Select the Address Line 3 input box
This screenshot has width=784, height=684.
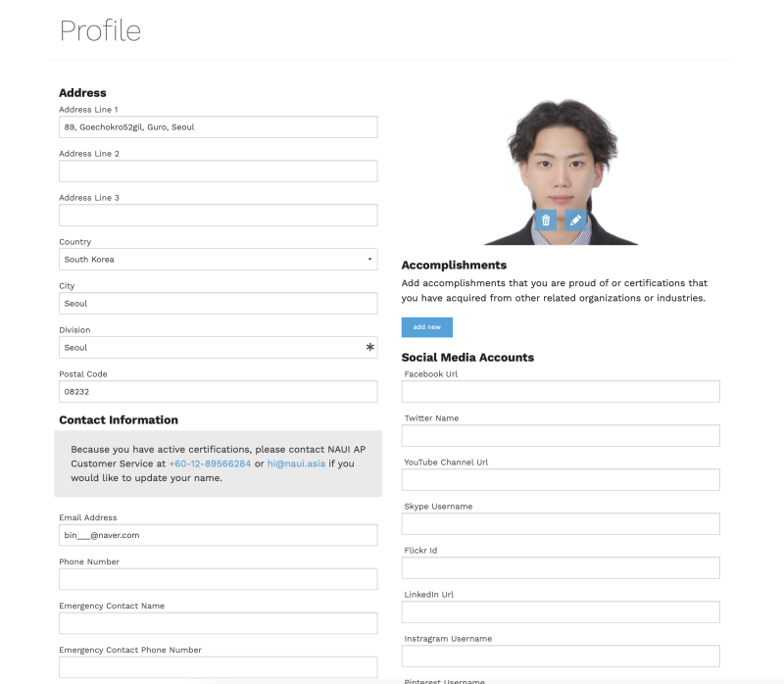point(218,215)
